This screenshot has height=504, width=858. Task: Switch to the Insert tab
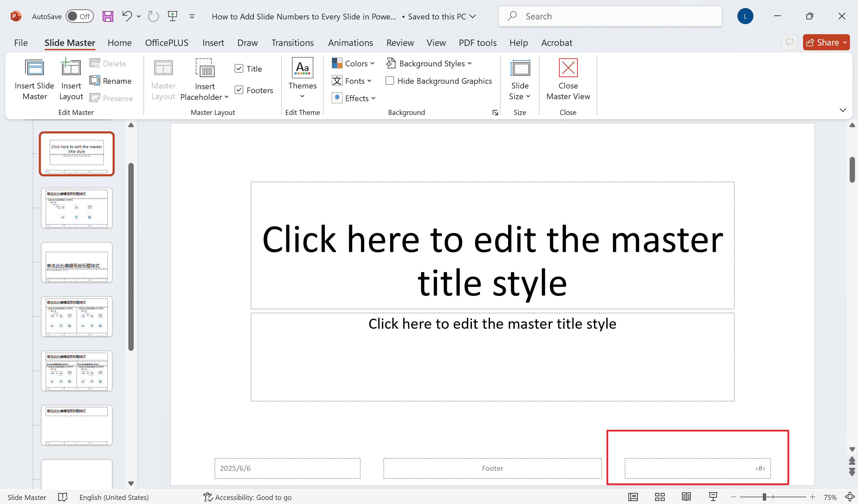pos(213,43)
